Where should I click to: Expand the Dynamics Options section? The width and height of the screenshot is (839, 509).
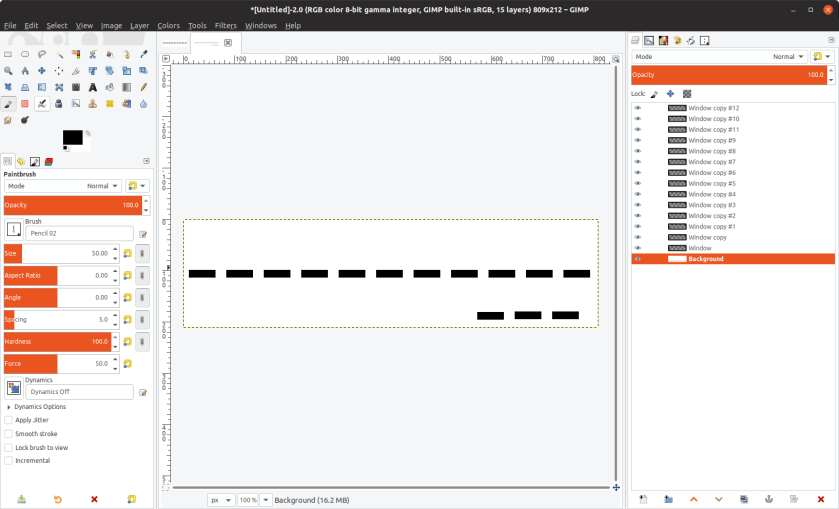(9, 407)
